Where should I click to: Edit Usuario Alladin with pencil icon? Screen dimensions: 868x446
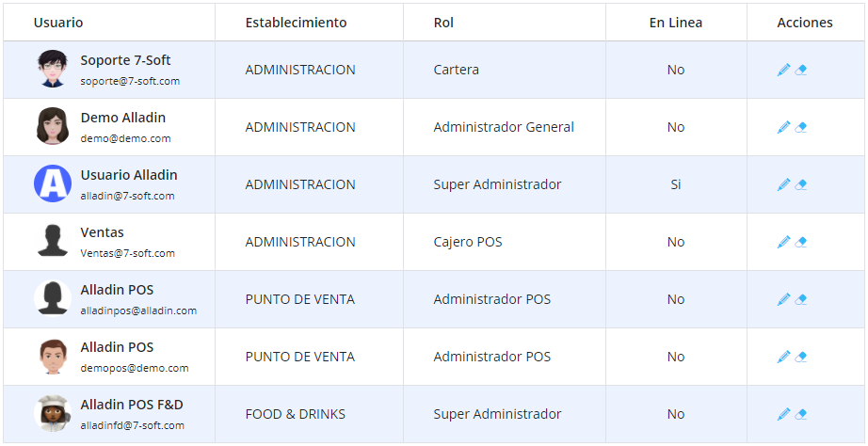(783, 184)
